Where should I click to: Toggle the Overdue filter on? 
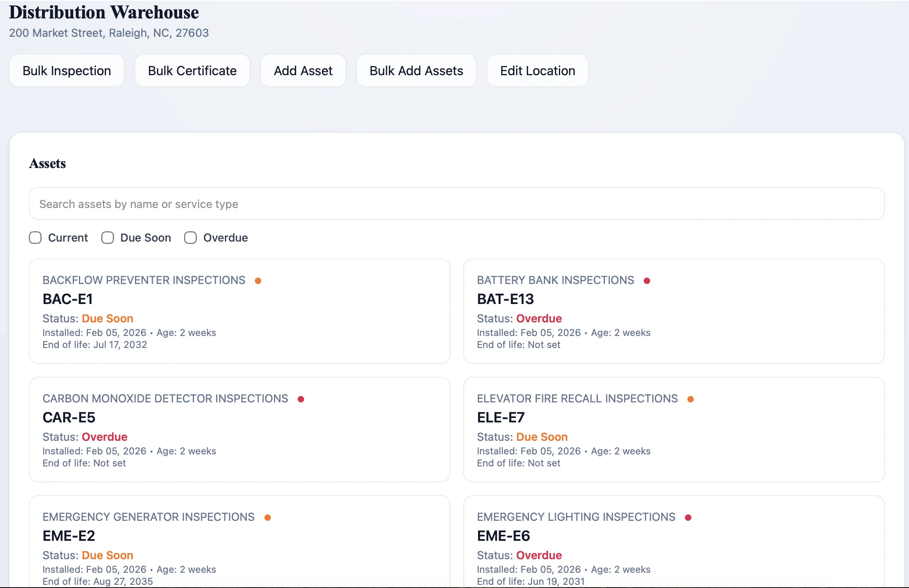pyautogui.click(x=190, y=238)
